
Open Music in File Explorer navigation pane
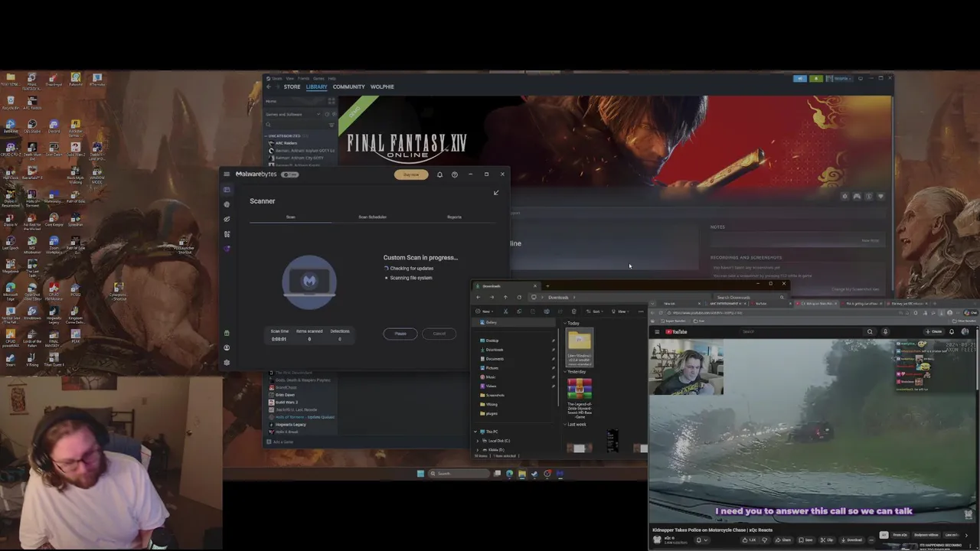(x=489, y=377)
